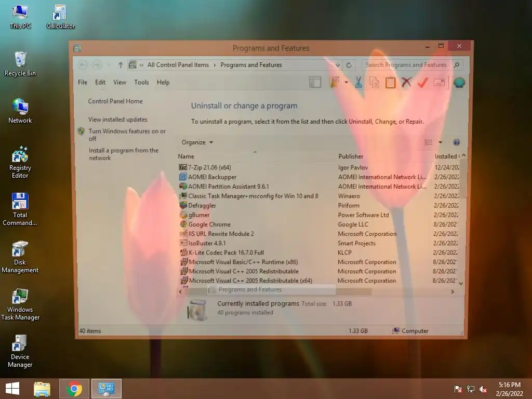Click the K-Lite Codec Pack icon
This screenshot has width=532, height=399.
pos(183,252)
